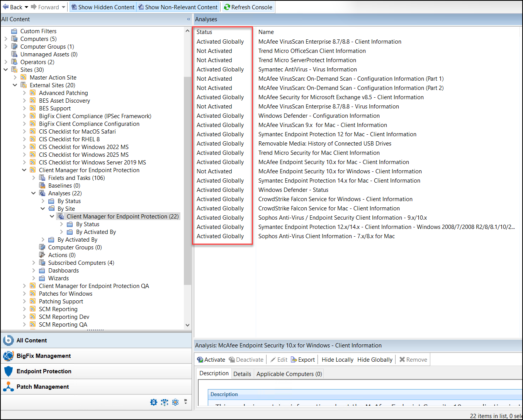
Task: Open the Endpoint Protection sidebar icon
Action: (x=8, y=371)
